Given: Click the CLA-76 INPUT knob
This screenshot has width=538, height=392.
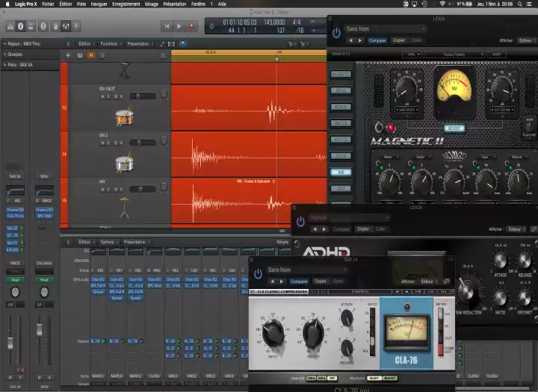Looking at the screenshot, I should point(273,333).
